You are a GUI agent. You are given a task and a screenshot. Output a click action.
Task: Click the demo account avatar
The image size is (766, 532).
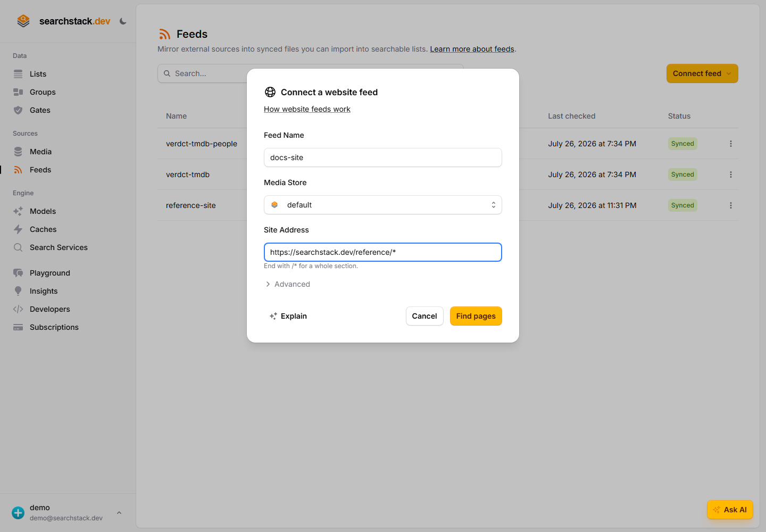[x=18, y=513]
